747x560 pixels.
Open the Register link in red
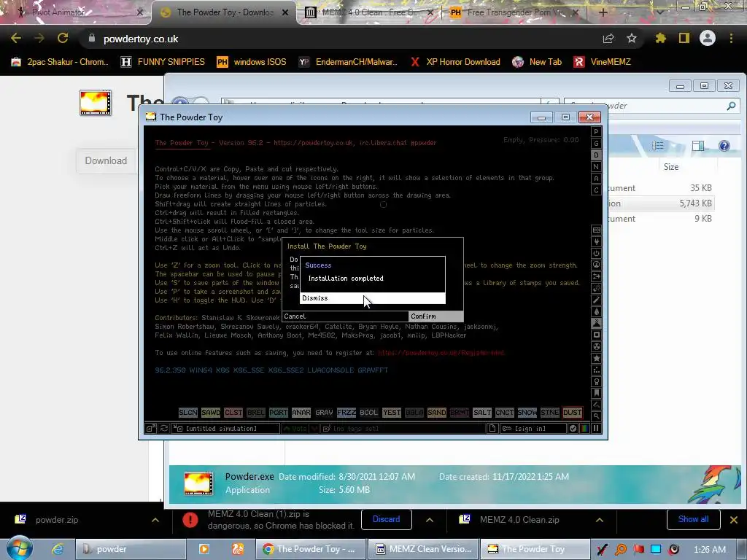coord(441,353)
